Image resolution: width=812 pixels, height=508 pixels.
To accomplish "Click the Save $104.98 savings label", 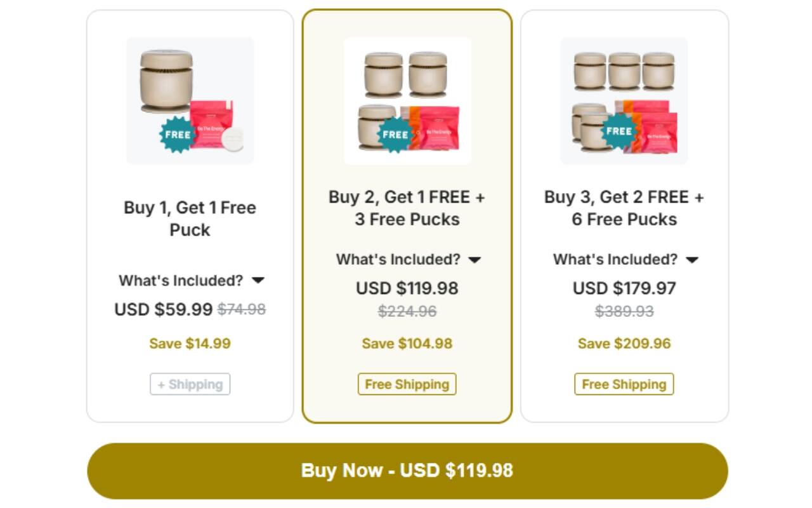I will [x=407, y=344].
